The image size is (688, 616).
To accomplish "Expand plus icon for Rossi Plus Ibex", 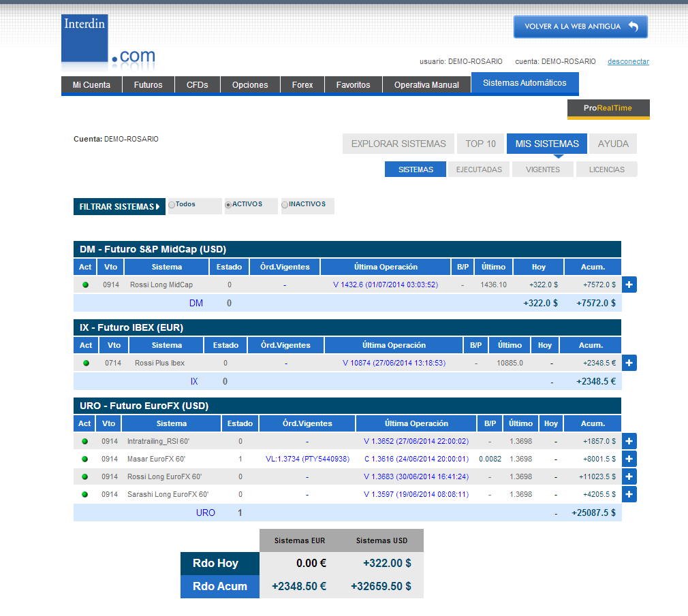I will click(x=629, y=363).
